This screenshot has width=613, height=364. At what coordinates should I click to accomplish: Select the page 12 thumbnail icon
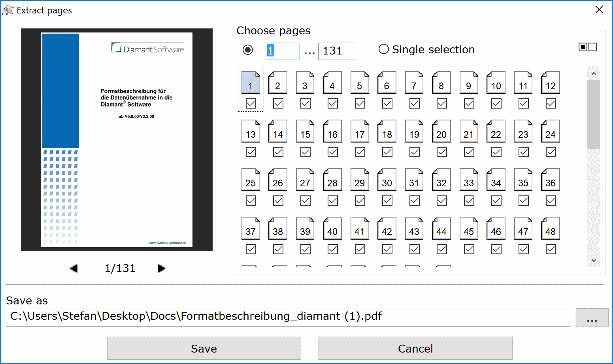pos(550,83)
